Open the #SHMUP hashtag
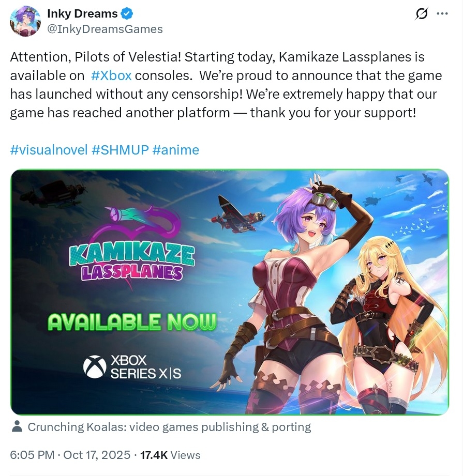The image size is (463, 476). (120, 150)
